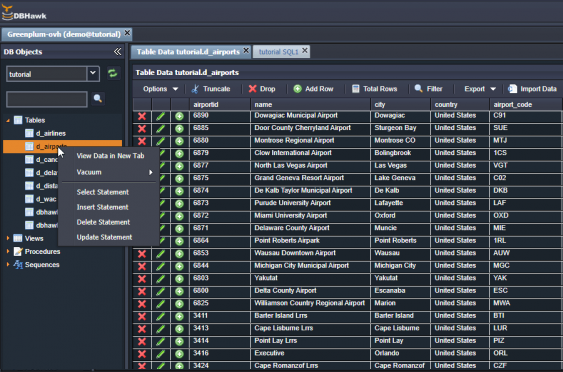
Task: Delete row 6853 Wausau Downtown Airport
Action: [142, 254]
